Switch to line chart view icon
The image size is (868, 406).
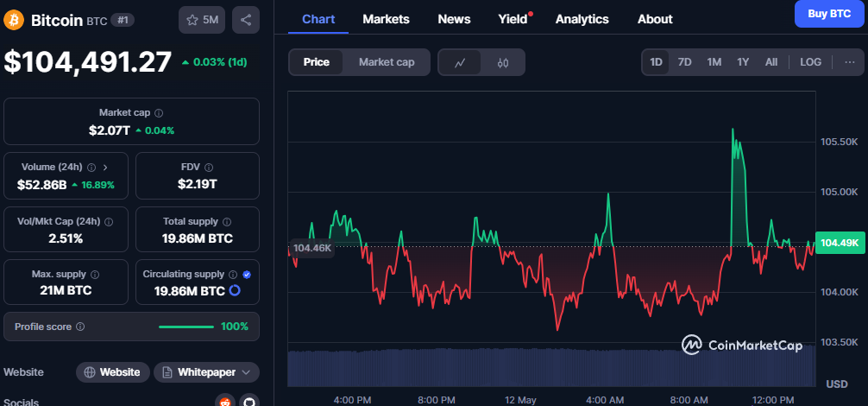(460, 62)
